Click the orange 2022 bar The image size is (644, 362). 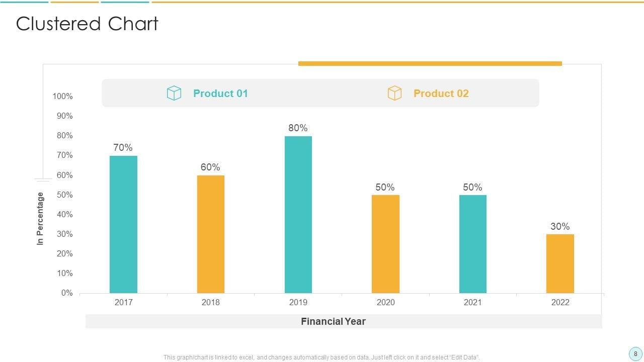click(x=560, y=263)
